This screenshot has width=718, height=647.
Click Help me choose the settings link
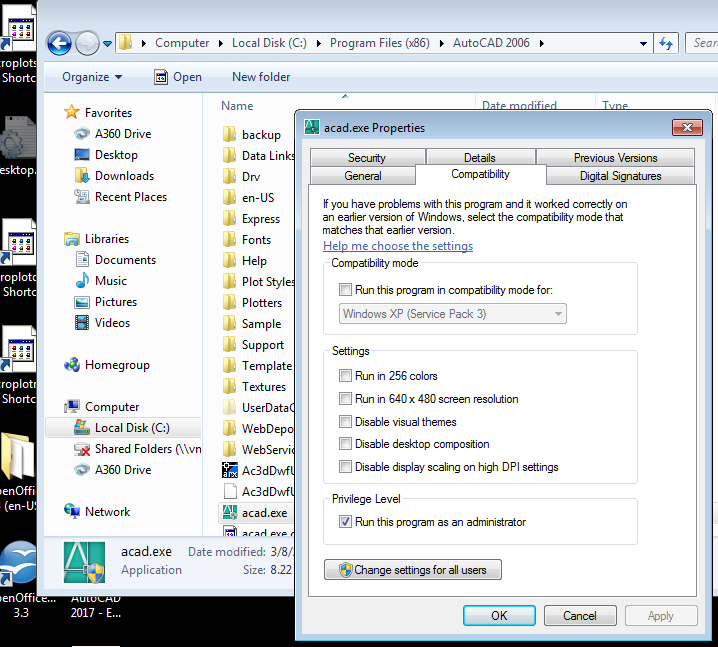click(x=398, y=246)
